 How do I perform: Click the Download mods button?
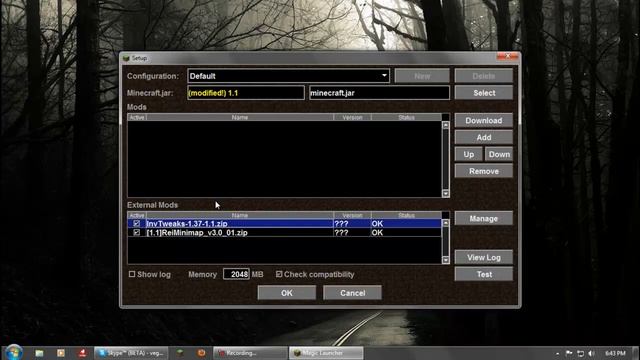pyautogui.click(x=484, y=121)
